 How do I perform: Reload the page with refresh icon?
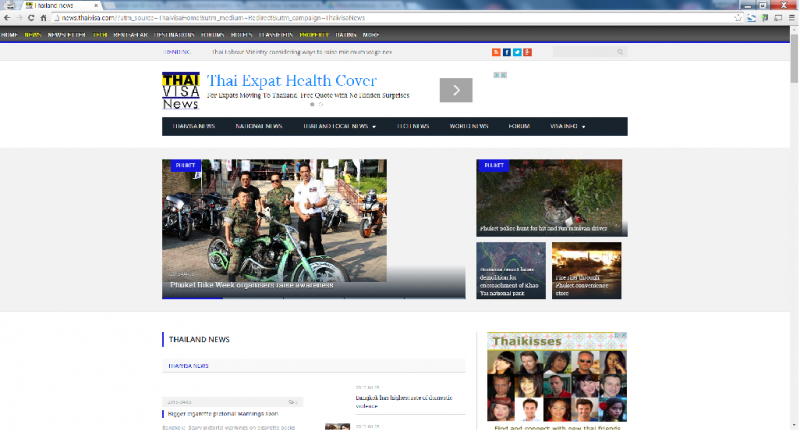coord(31,18)
